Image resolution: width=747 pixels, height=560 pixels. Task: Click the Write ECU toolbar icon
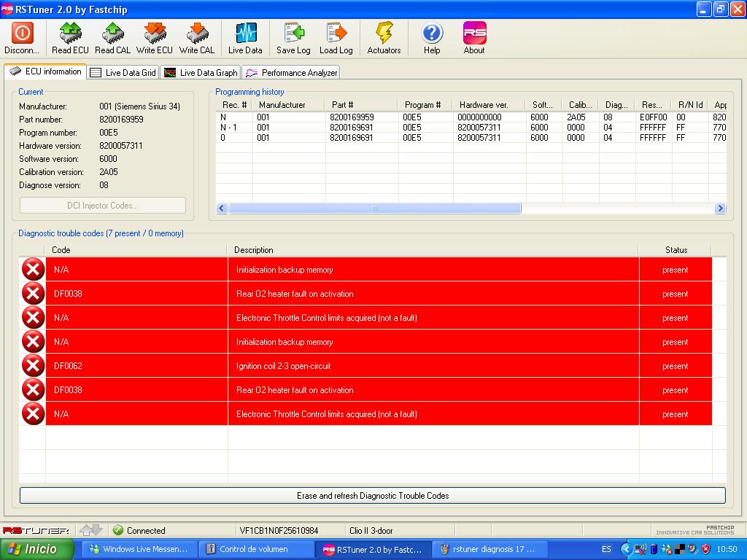coord(155,34)
